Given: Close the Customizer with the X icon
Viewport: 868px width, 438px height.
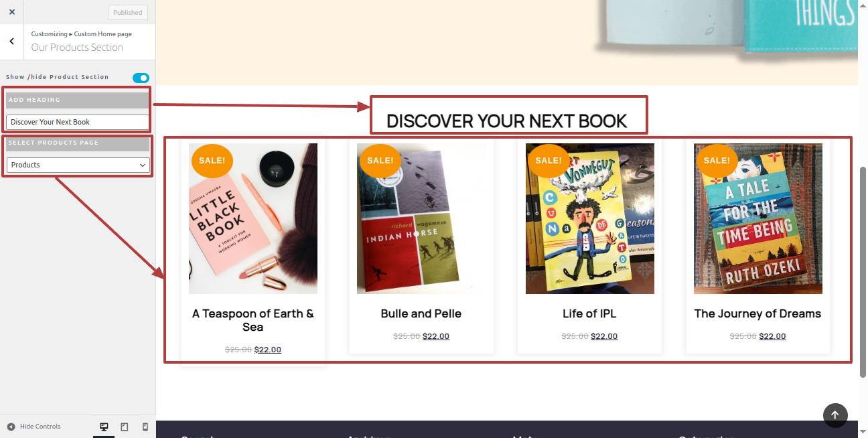Looking at the screenshot, I should tap(11, 11).
